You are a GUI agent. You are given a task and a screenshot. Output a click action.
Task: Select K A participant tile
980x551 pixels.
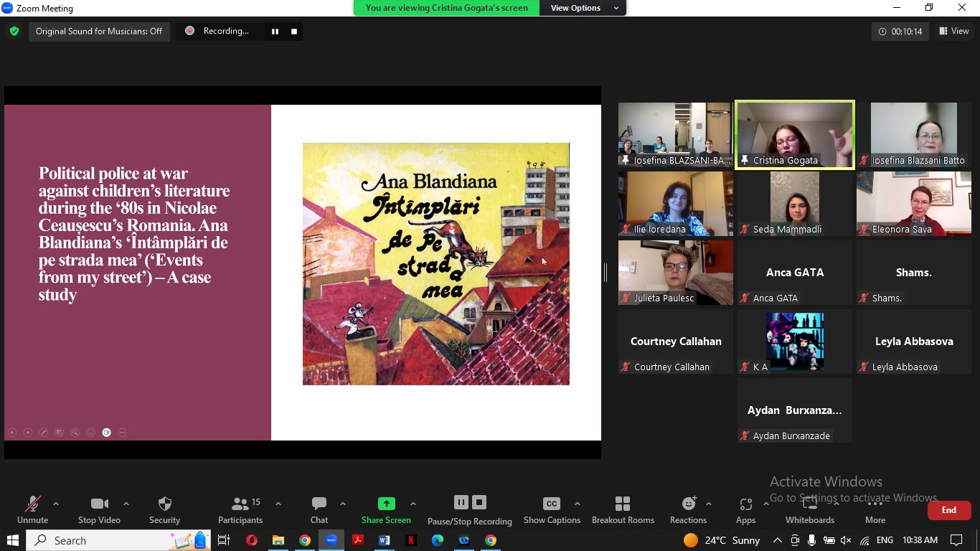coord(795,342)
